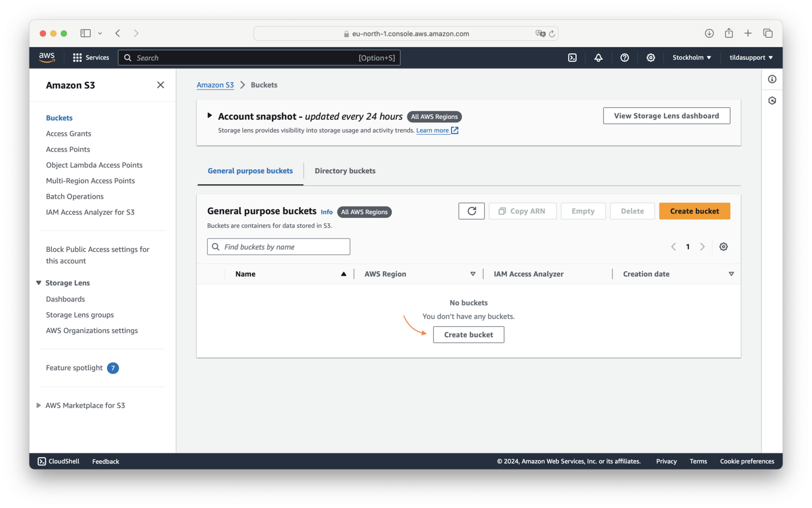
Task: Open IAM Access Analyzer for S3
Action: tap(90, 212)
